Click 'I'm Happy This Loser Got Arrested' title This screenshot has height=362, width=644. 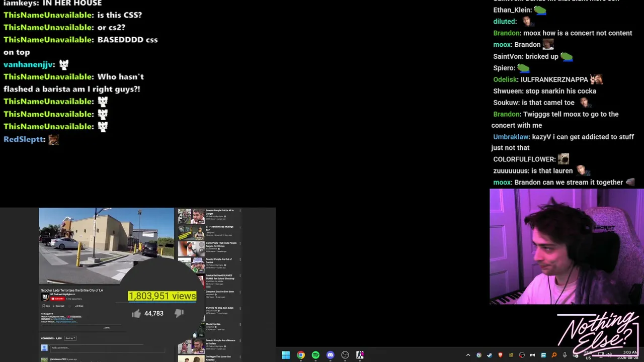(x=219, y=358)
